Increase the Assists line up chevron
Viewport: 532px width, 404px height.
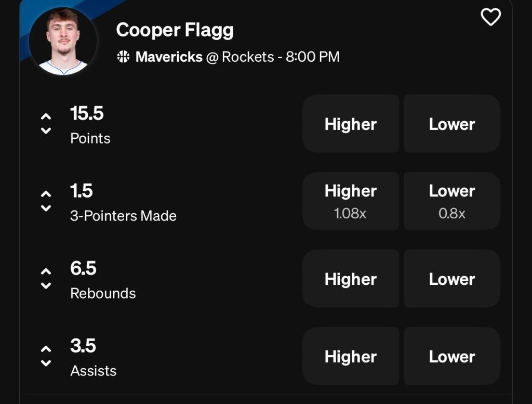click(x=46, y=349)
